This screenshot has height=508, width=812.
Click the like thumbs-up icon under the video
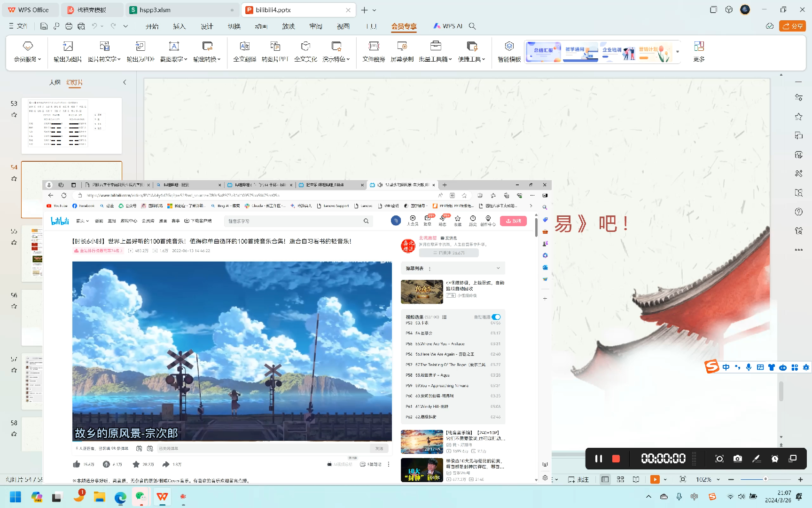coord(77,464)
